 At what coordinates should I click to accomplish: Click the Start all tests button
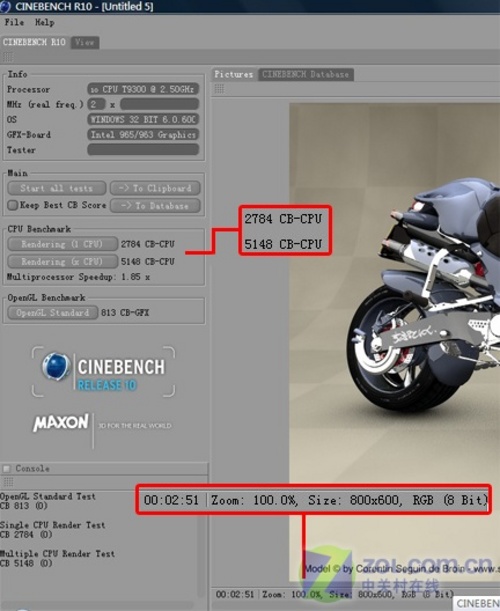57,188
